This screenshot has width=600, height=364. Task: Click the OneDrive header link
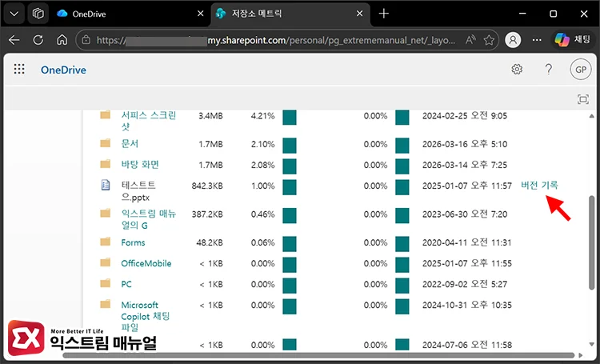(x=63, y=70)
